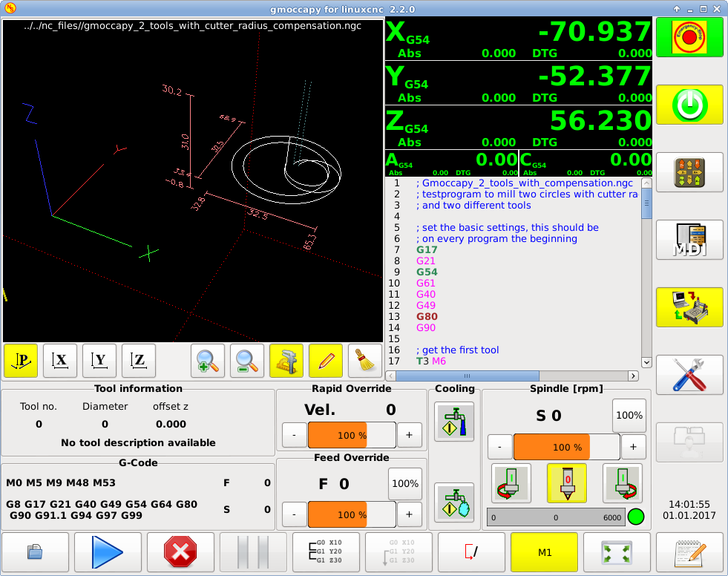Screen dimensions: 728x576
Task: Click the zoom in magnifier
Action: point(208,361)
